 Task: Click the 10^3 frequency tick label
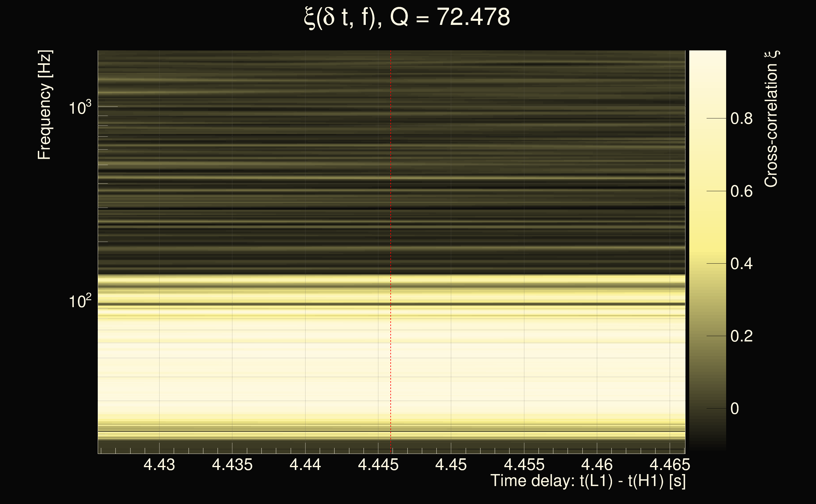[x=80, y=108]
